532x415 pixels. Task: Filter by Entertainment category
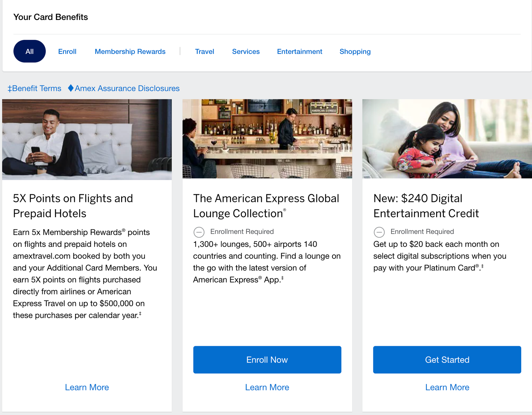coord(299,52)
